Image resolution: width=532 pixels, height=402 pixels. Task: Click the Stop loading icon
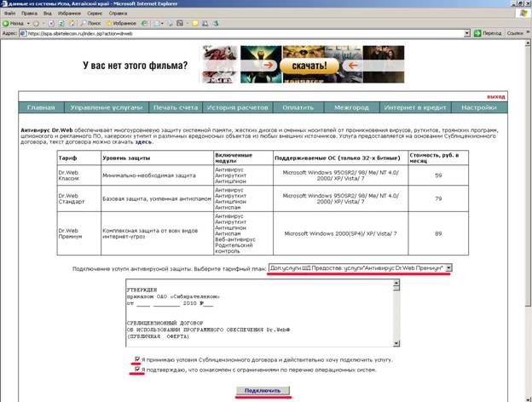click(x=51, y=23)
